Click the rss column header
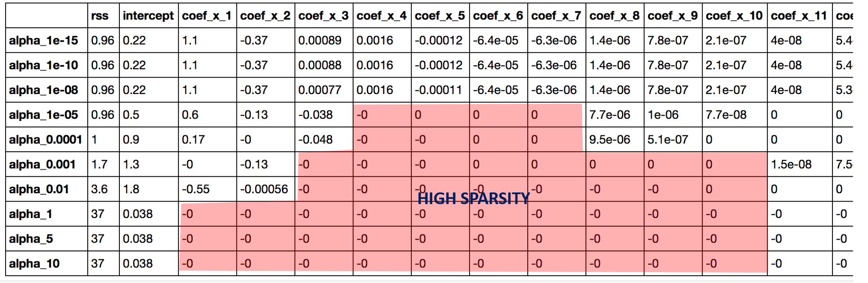The height and width of the screenshot is (283, 868). 100,16
